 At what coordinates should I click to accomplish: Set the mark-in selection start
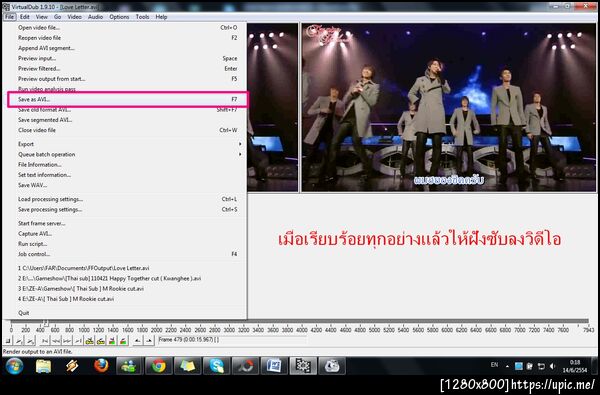coord(137,341)
